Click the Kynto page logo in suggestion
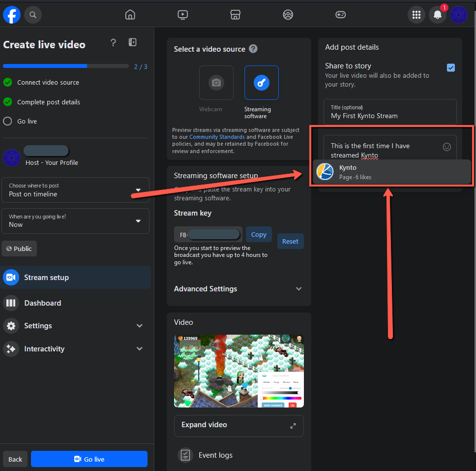The width and height of the screenshot is (476, 471). 325,172
